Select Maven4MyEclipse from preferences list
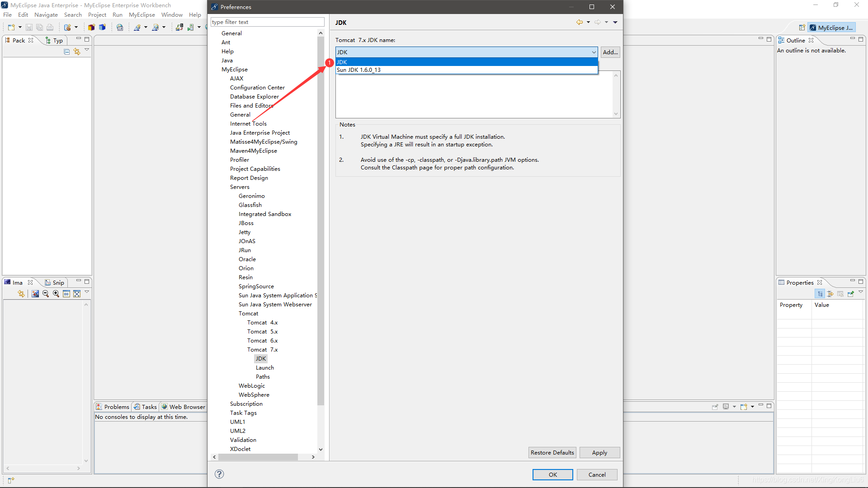This screenshot has width=868, height=488. (x=253, y=150)
